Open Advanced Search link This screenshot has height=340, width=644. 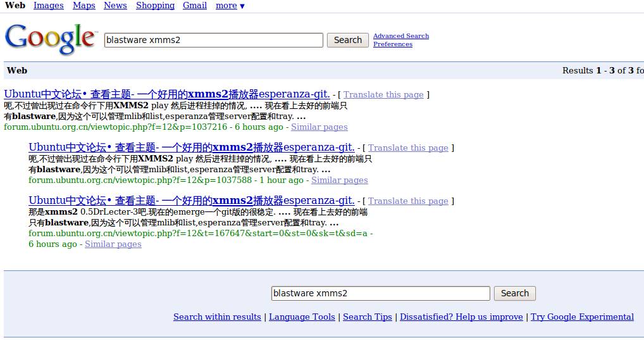point(401,35)
